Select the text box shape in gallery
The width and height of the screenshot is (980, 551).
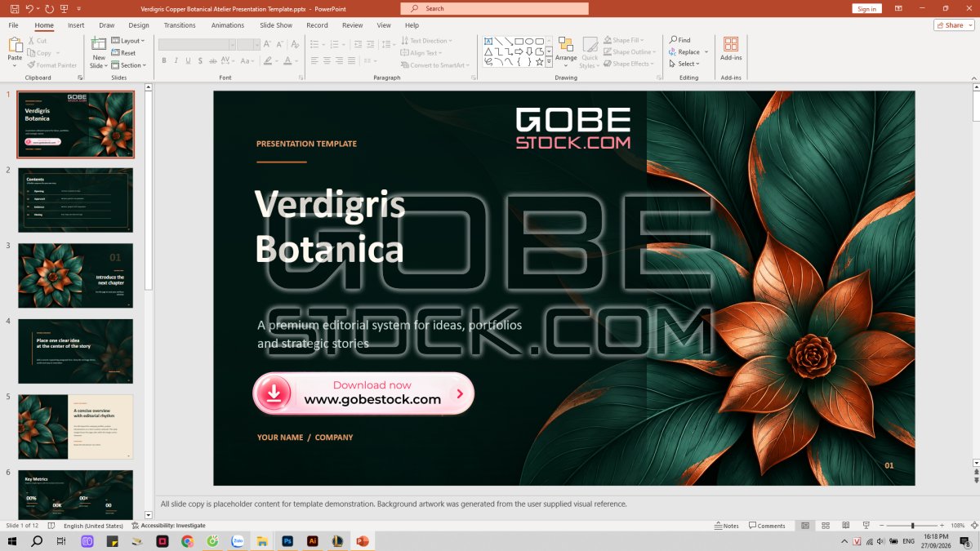point(488,41)
